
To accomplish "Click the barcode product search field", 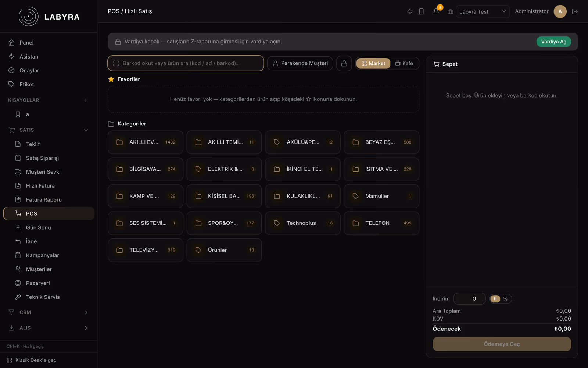I will 186,63.
